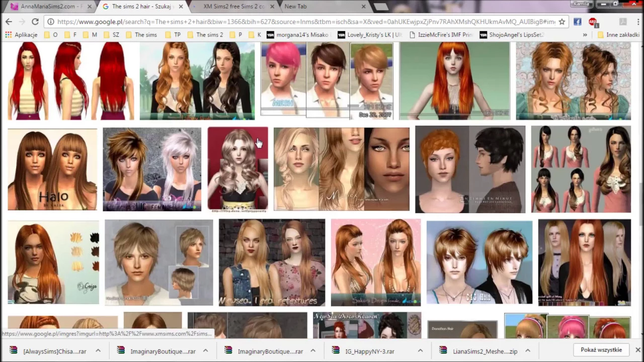Open the pink-top six hairstyles thumbnail
This screenshot has height=362, width=644.
tap(581, 169)
